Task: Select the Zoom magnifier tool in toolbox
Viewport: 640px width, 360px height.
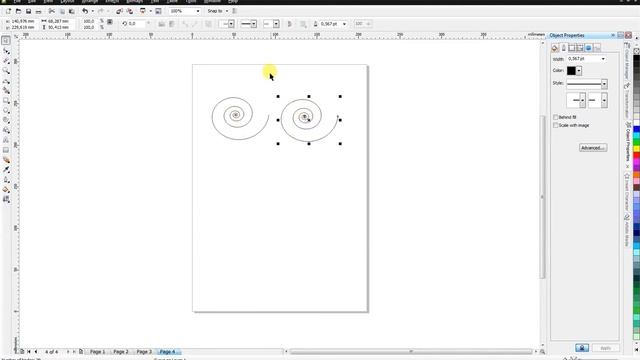Action: click(x=6, y=71)
